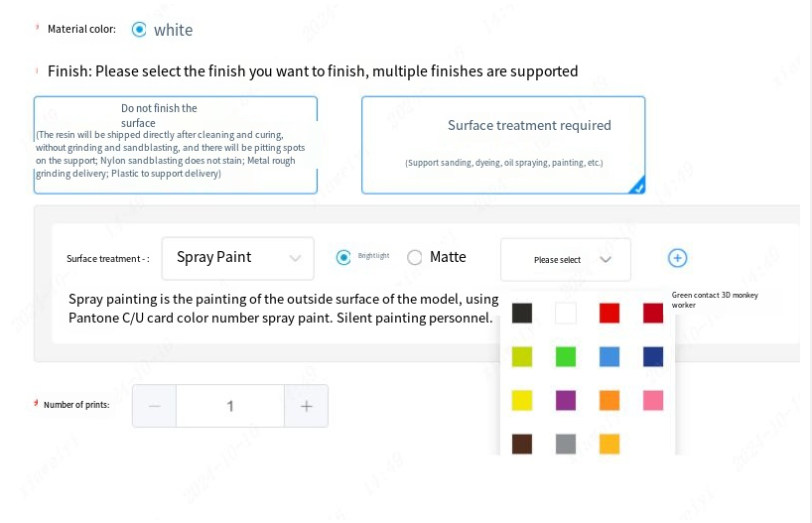Select the navy blue color swatch
Image resolution: width=812 pixels, height=523 pixels.
pos(653,356)
